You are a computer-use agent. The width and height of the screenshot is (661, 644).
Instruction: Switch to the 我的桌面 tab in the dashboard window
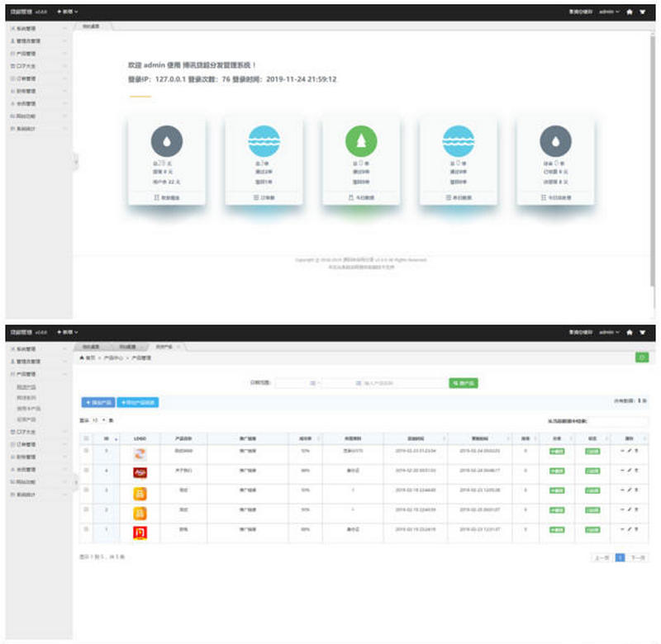[91, 26]
